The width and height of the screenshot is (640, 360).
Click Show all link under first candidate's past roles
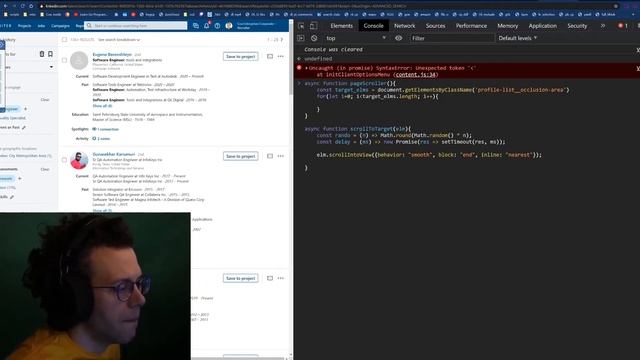tap(102, 106)
